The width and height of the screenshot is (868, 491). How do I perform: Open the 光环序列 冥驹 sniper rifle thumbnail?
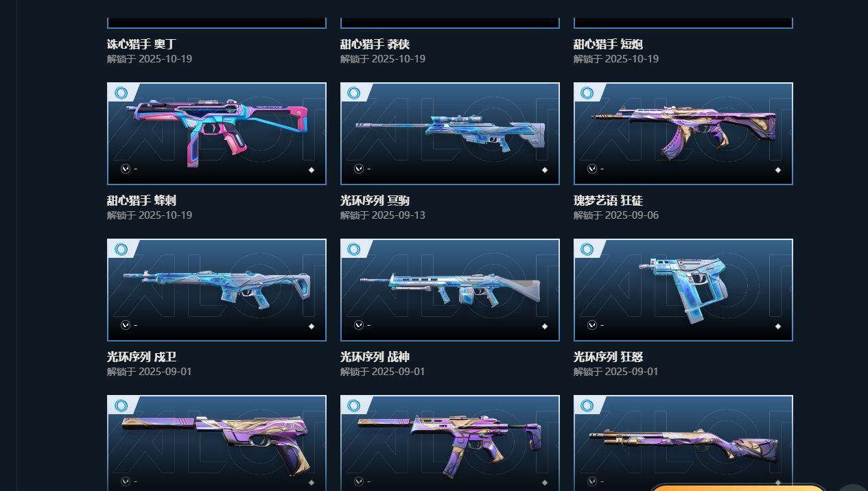[x=450, y=134]
